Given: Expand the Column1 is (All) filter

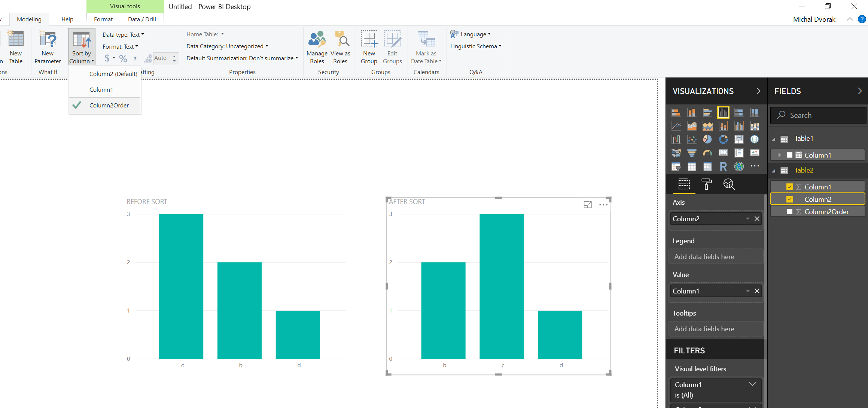Looking at the screenshot, I should point(752,384).
